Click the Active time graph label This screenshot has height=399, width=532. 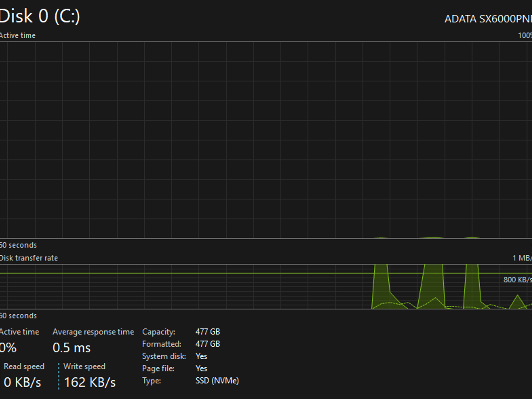[x=18, y=35]
